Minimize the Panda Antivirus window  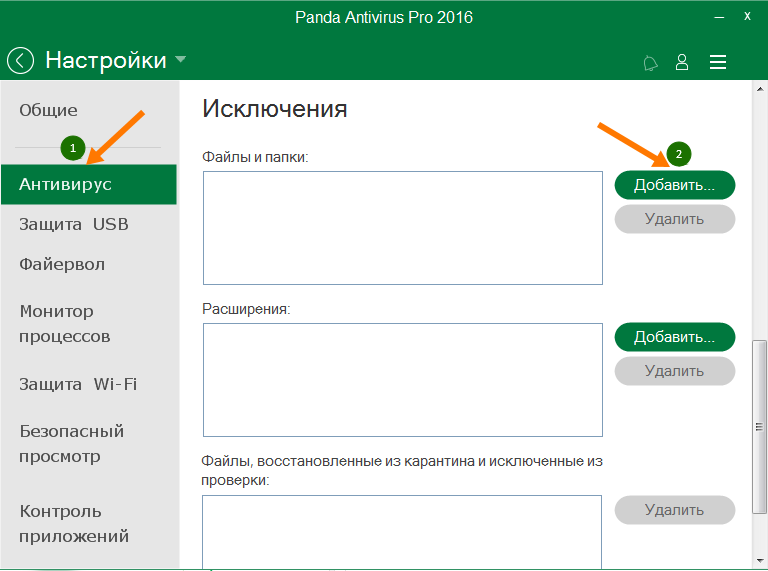(x=719, y=17)
